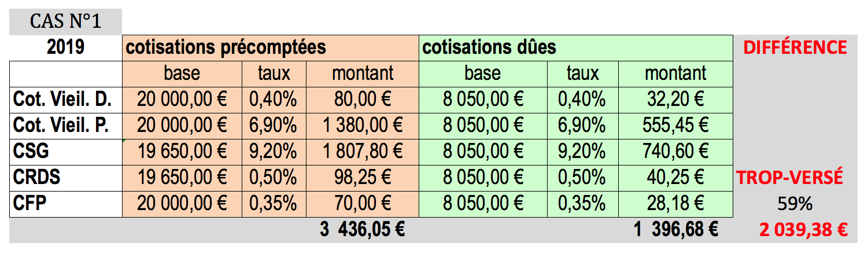Select the CAS N°1 title cell

(65, 22)
